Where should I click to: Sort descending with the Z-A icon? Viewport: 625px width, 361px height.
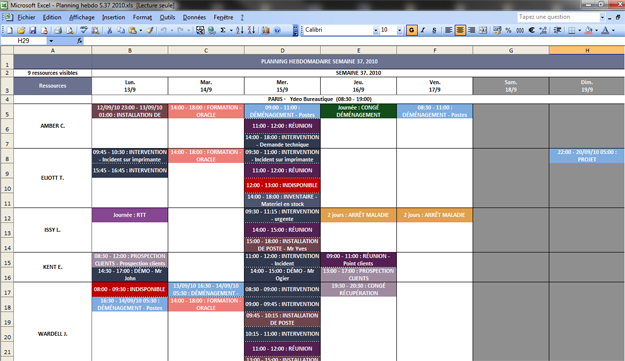click(x=252, y=30)
